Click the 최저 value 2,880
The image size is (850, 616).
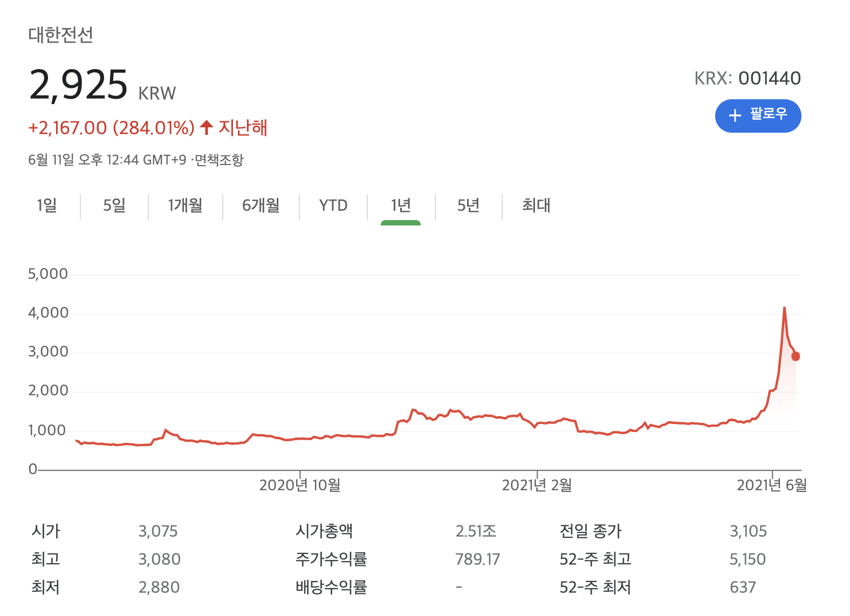(x=159, y=587)
